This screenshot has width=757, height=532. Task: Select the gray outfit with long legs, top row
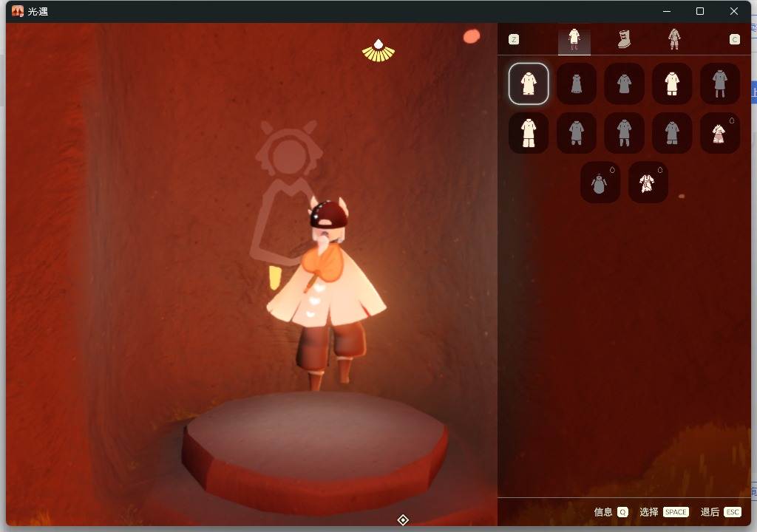[719, 83]
